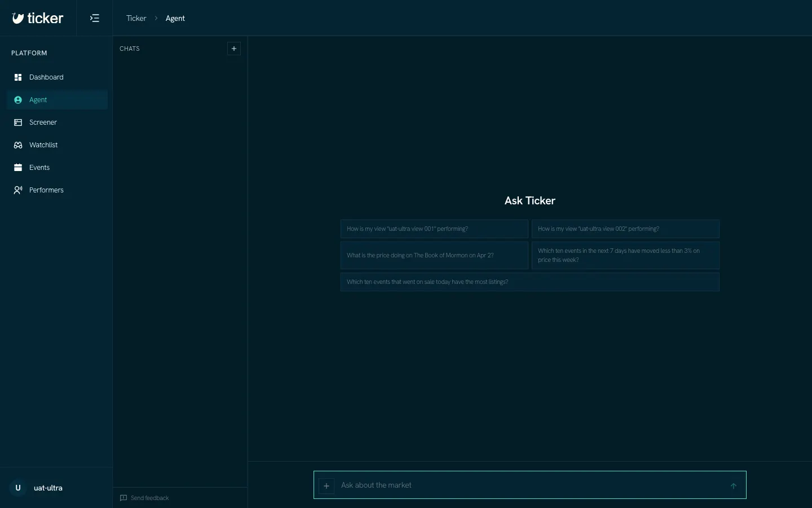Click the feedback speech bubble icon
Image resolution: width=812 pixels, height=508 pixels.
pos(123,498)
